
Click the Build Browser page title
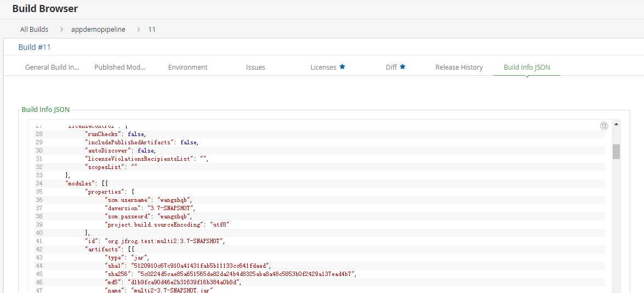point(45,8)
